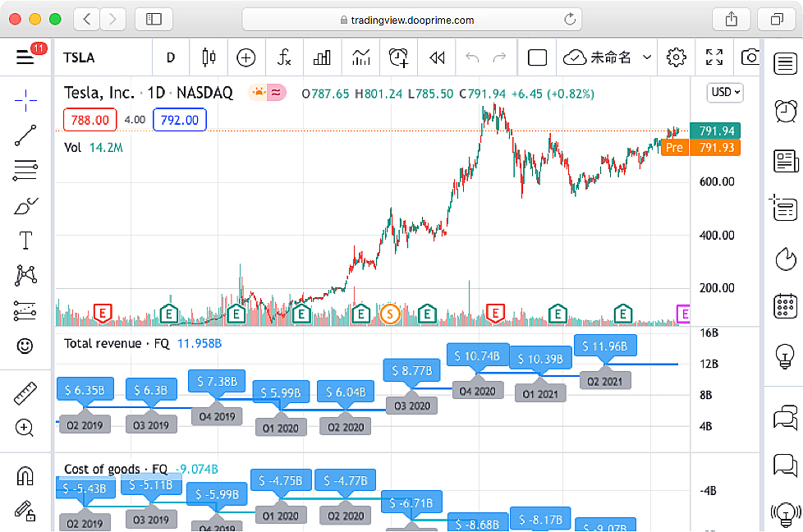The image size is (803, 532).
Task: Expand the USD currency dropdown
Action: tap(725, 93)
